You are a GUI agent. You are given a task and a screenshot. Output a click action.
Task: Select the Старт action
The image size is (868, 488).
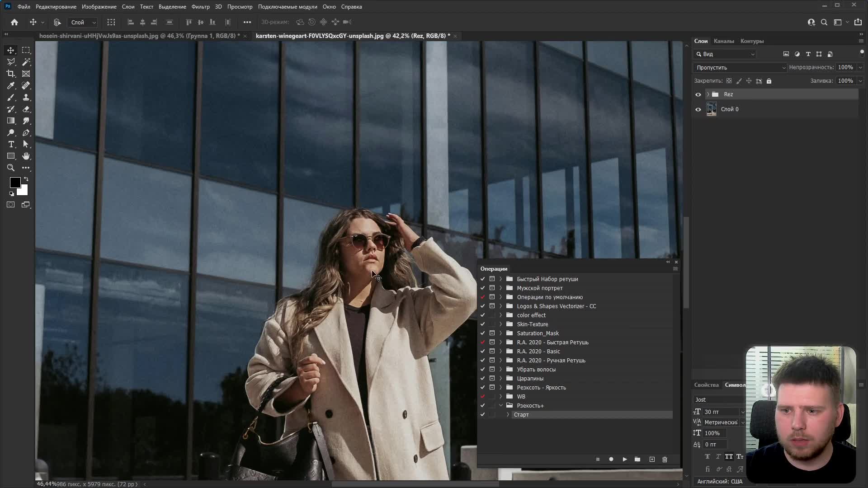click(x=521, y=414)
